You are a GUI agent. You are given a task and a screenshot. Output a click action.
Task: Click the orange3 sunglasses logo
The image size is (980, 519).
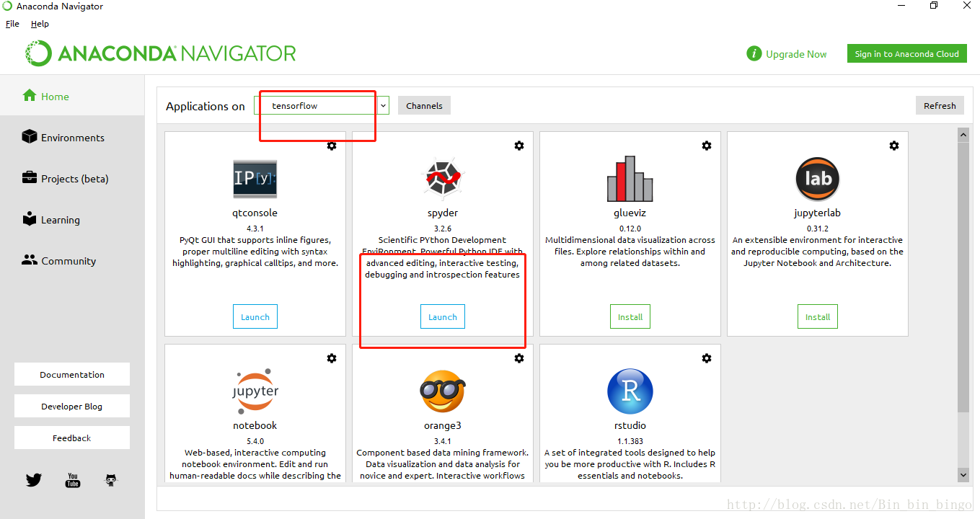[443, 391]
